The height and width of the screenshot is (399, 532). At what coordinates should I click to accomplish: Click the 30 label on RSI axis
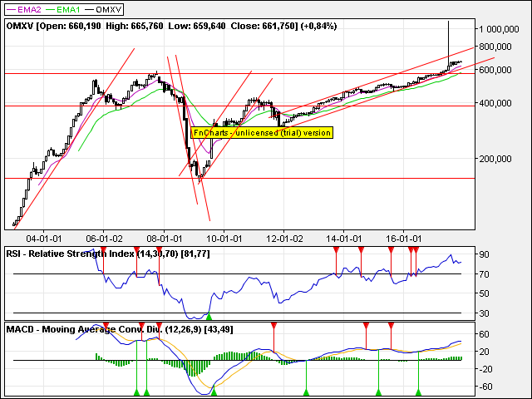click(x=484, y=313)
